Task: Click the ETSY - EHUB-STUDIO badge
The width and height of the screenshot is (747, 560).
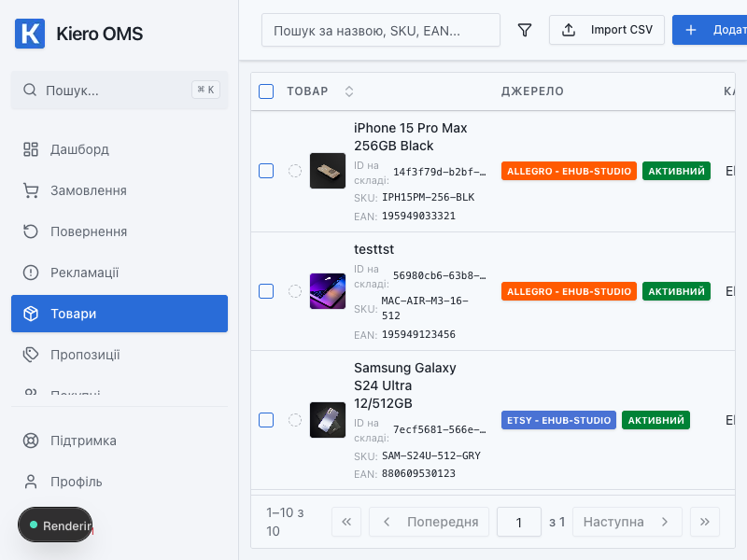Action: click(558, 420)
